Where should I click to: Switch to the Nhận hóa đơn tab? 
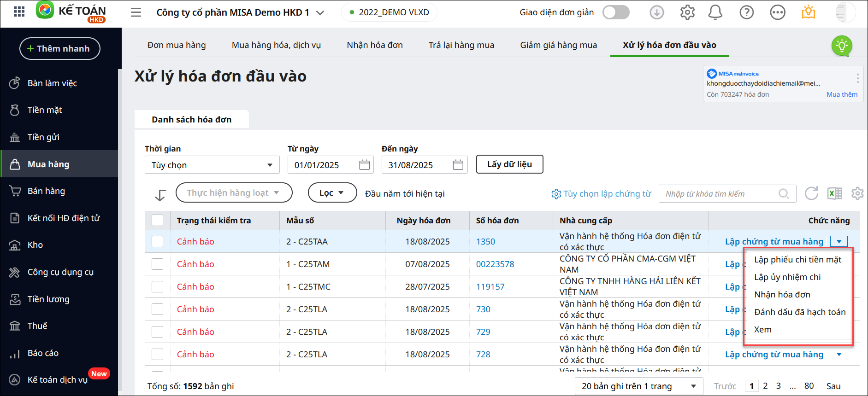(375, 45)
